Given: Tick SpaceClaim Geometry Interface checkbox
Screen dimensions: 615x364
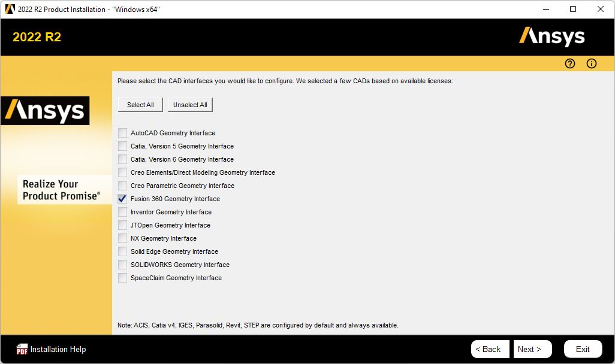Looking at the screenshot, I should coord(123,278).
